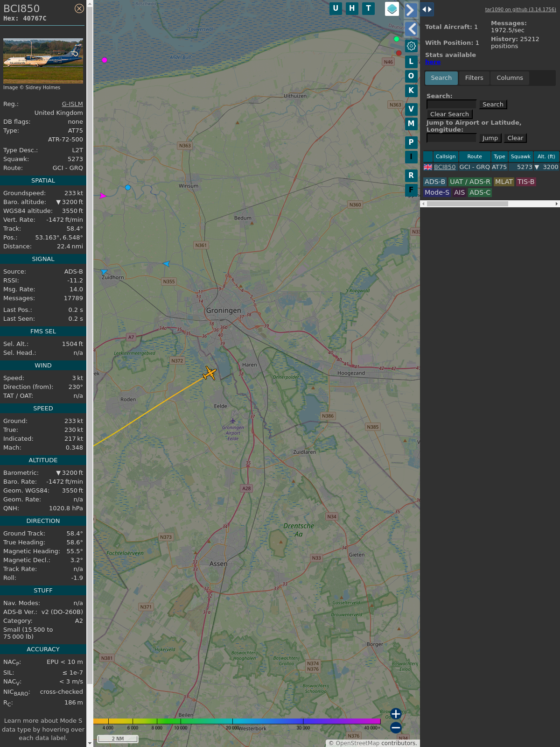Click the orange BCI850 aircraft on map
The height and width of the screenshot is (747, 560).
210,373
